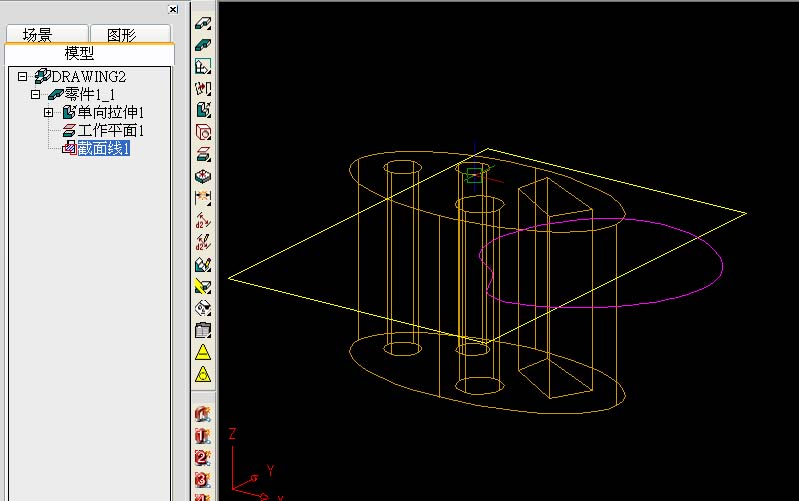Click the rotate/revolve arrows toolbar icon
Screen dimensions: 799x501
click(203, 89)
